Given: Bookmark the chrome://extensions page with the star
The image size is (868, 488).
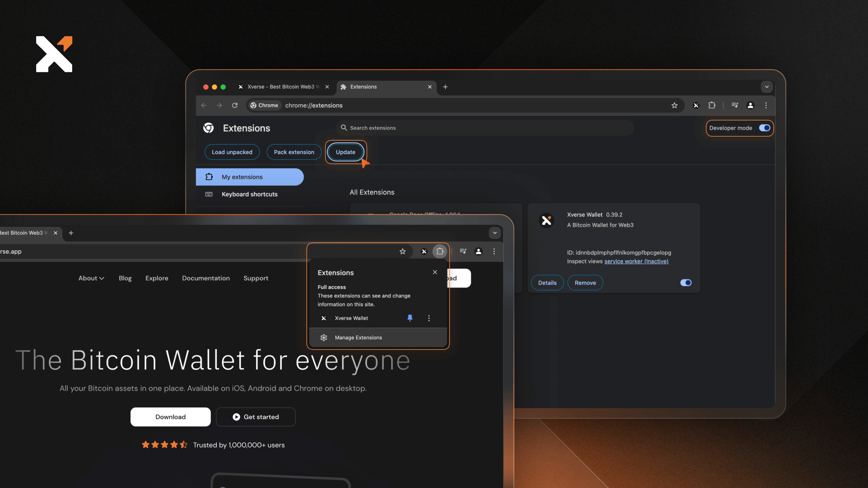Looking at the screenshot, I should 674,105.
